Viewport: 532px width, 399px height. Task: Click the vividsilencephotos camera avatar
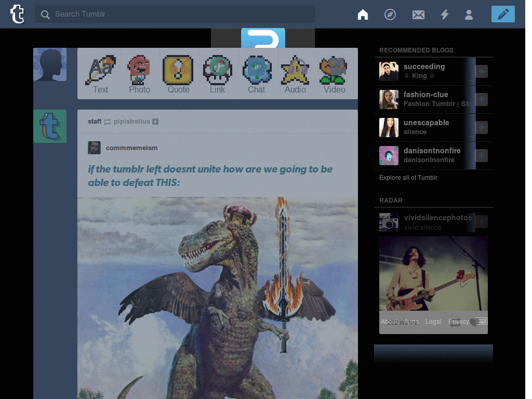(389, 222)
